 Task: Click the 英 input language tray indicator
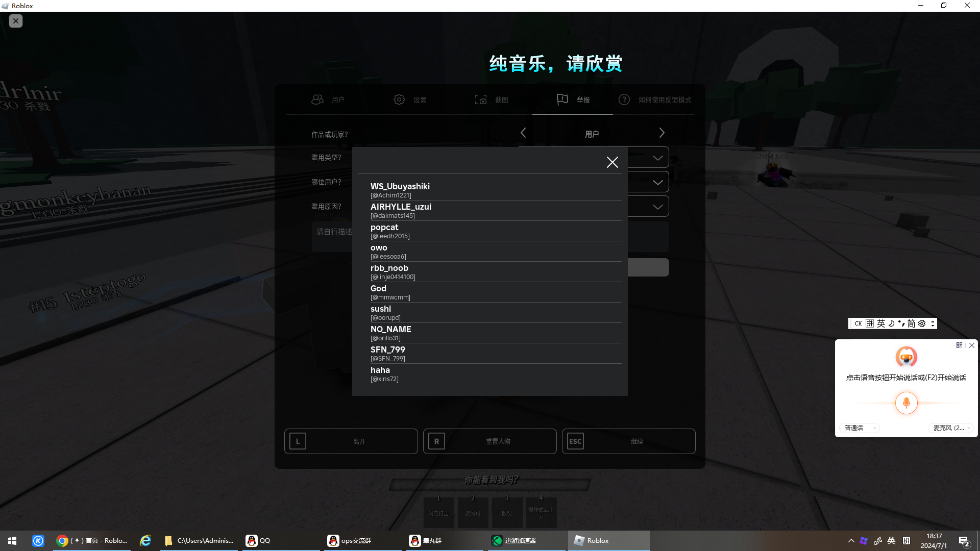pyautogui.click(x=891, y=541)
